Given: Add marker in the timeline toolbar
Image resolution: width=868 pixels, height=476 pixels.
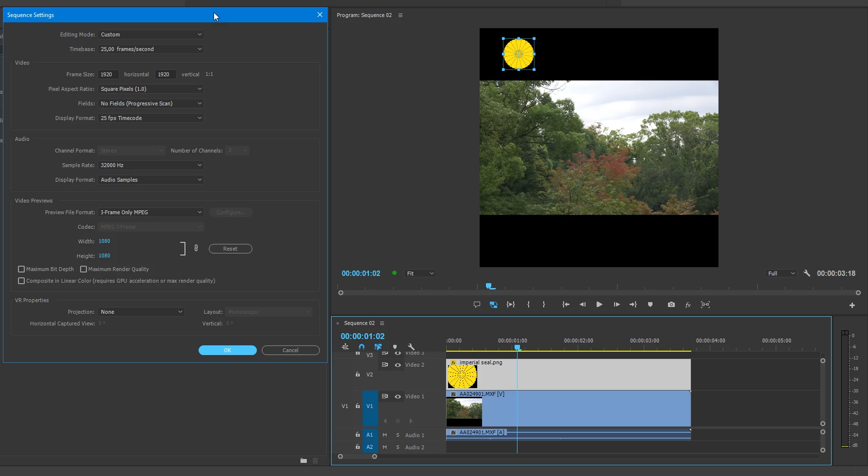Looking at the screenshot, I should click(395, 347).
